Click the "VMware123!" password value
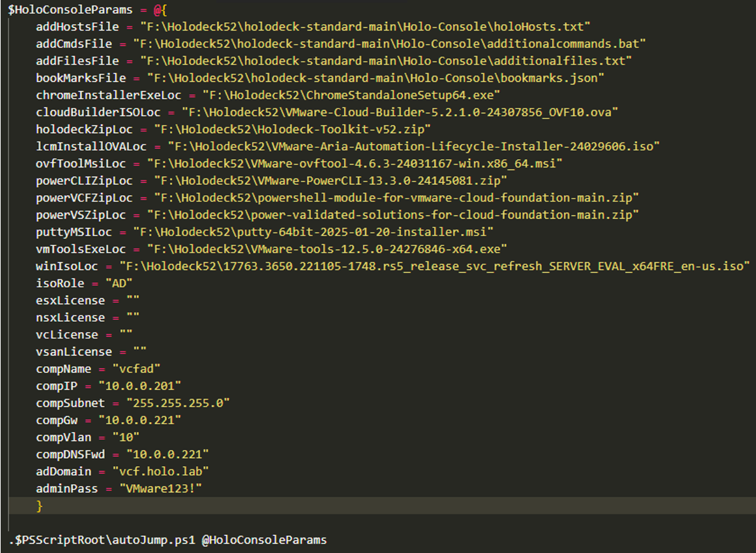Image resolution: width=756 pixels, height=553 pixels. point(160,489)
